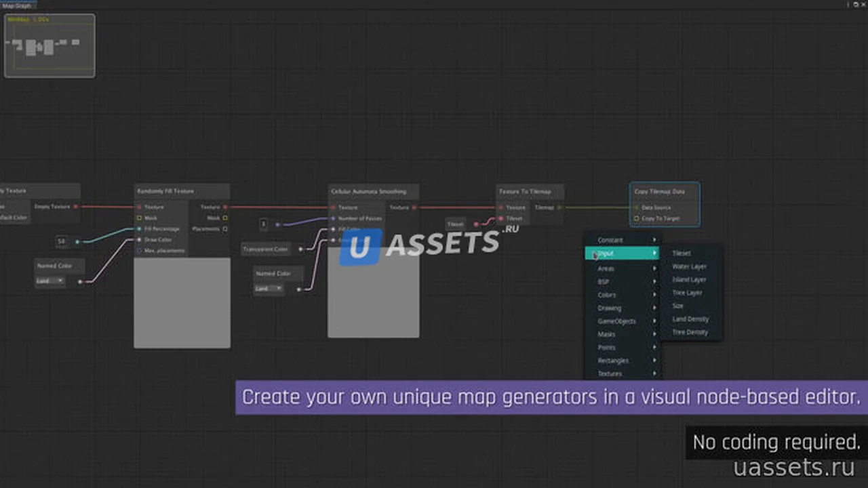This screenshot has width=868, height=488.
Task: Click Texture input port on Cellular Automata Smoothing
Action: [333, 207]
